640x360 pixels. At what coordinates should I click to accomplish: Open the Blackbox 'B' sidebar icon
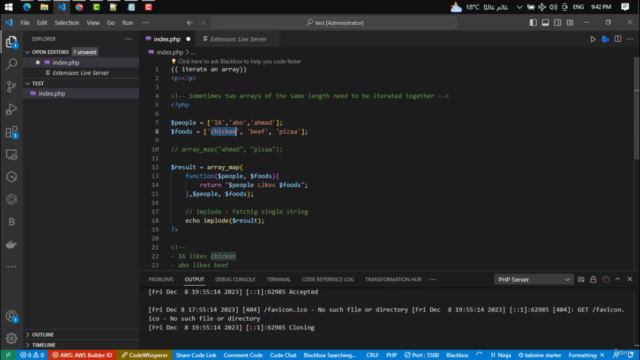coord(11,222)
